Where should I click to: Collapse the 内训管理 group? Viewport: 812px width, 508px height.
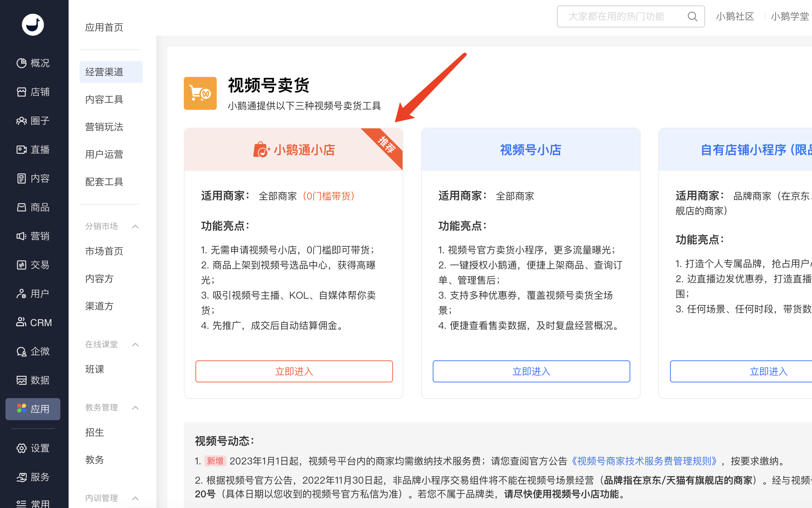point(135,498)
